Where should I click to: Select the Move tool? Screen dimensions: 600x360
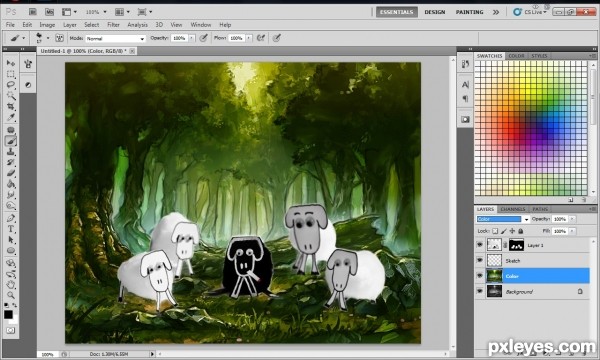(11, 63)
